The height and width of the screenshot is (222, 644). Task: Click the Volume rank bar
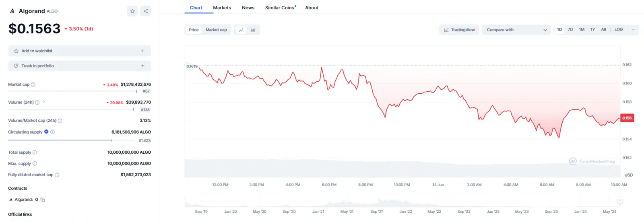tap(72, 110)
